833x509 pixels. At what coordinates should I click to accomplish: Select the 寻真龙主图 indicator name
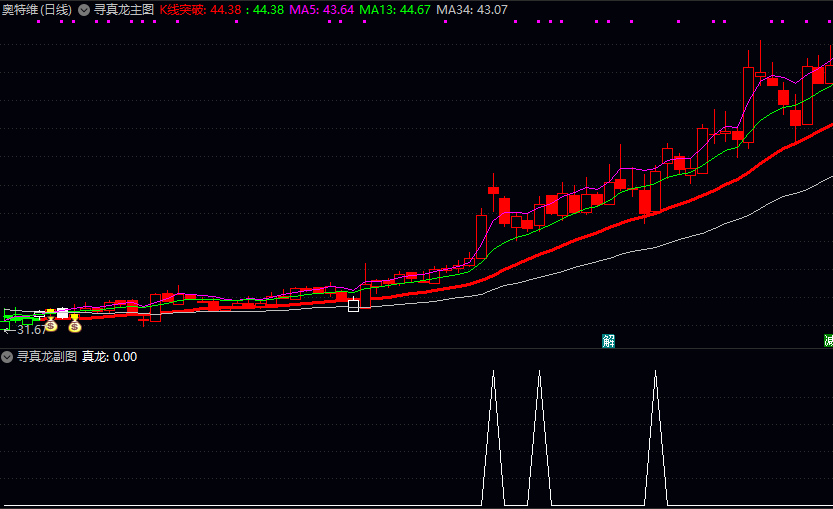click(124, 10)
